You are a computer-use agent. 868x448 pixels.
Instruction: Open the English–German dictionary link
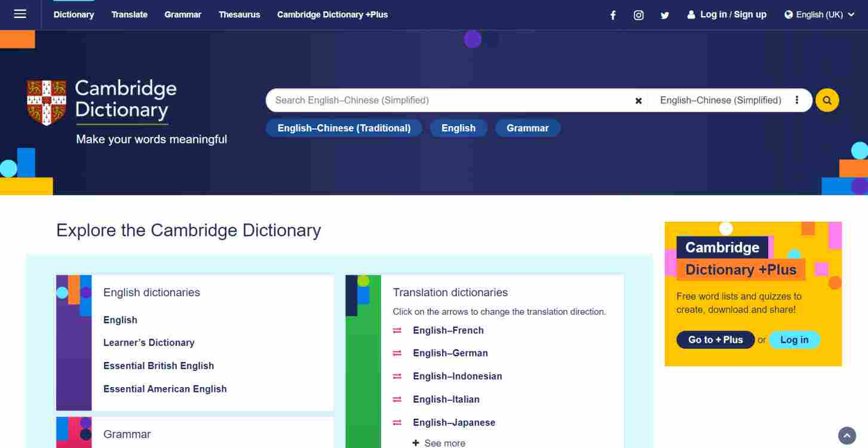(x=450, y=353)
